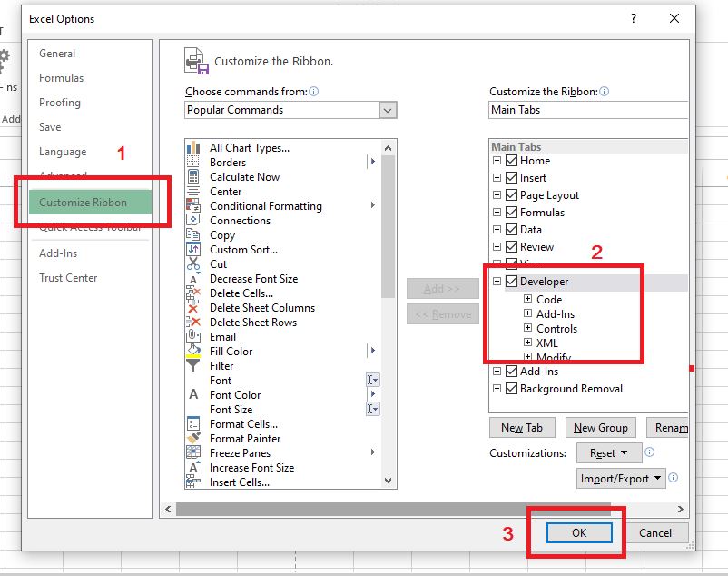Select the Delete Sheet Columns icon
The height and width of the screenshot is (576, 728).
[193, 307]
